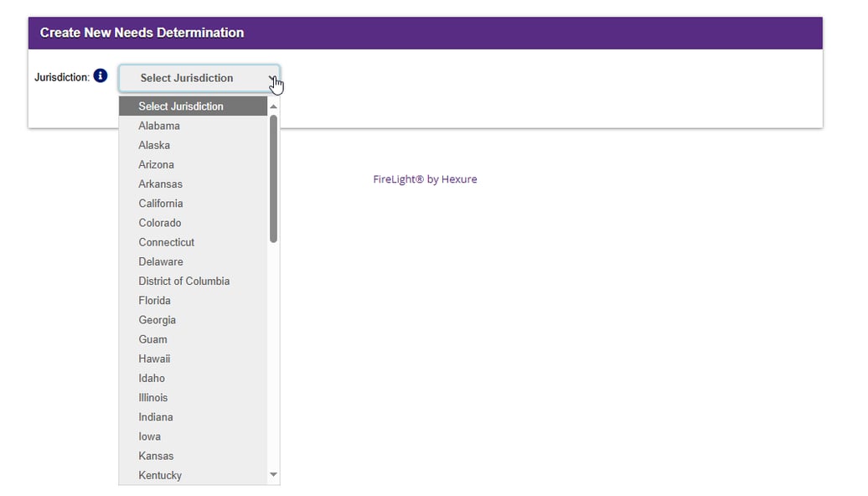
Task: Open the Select Jurisdiction dropdown chevron
Action: tap(273, 78)
